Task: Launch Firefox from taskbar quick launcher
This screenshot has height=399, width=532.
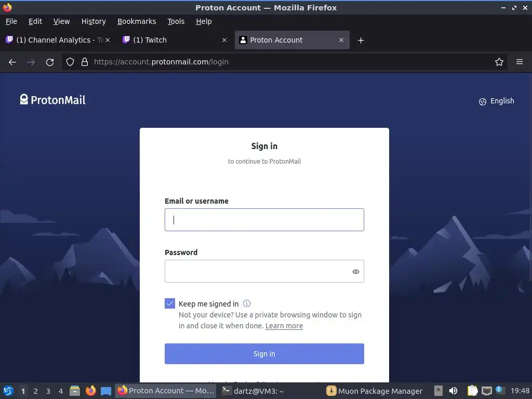Action: (90, 391)
